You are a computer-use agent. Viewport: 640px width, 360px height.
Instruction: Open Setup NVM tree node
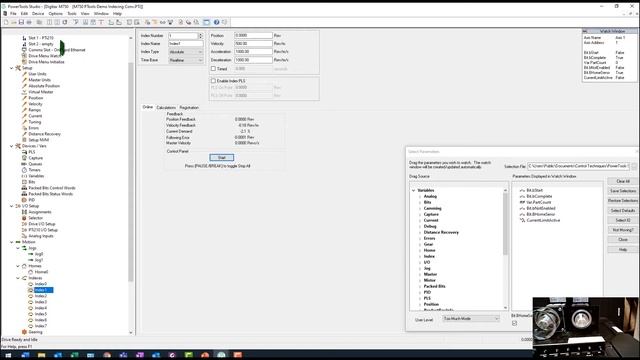pyautogui.click(x=39, y=140)
